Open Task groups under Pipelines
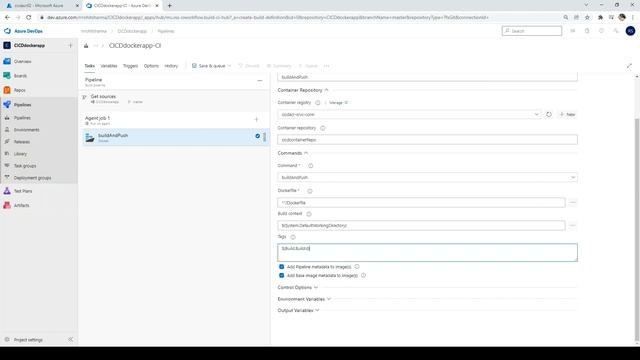This screenshot has width=640, height=360. pos(25,166)
